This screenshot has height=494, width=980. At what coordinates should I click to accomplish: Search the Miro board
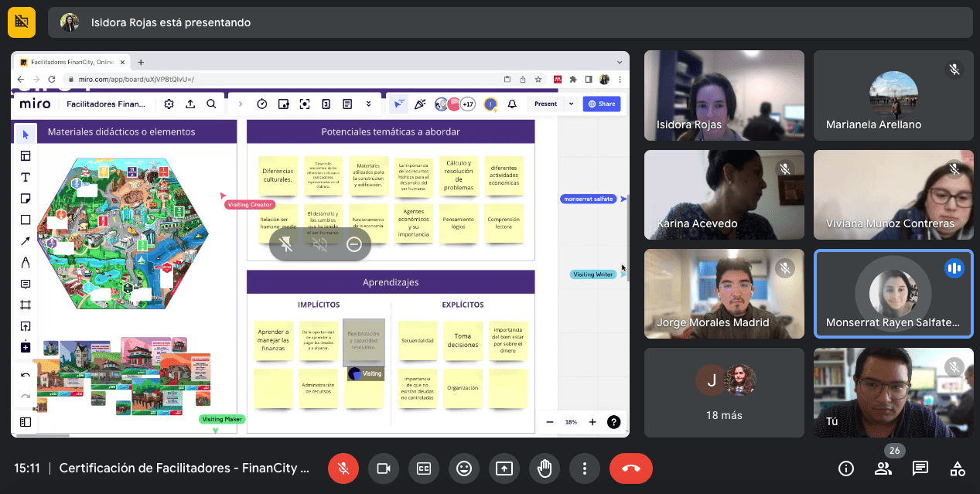(211, 104)
